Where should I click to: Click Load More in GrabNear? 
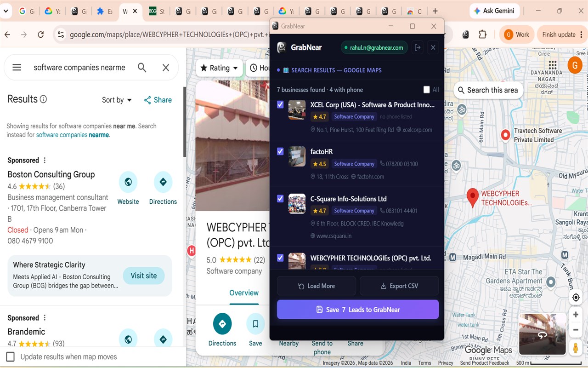tap(317, 286)
